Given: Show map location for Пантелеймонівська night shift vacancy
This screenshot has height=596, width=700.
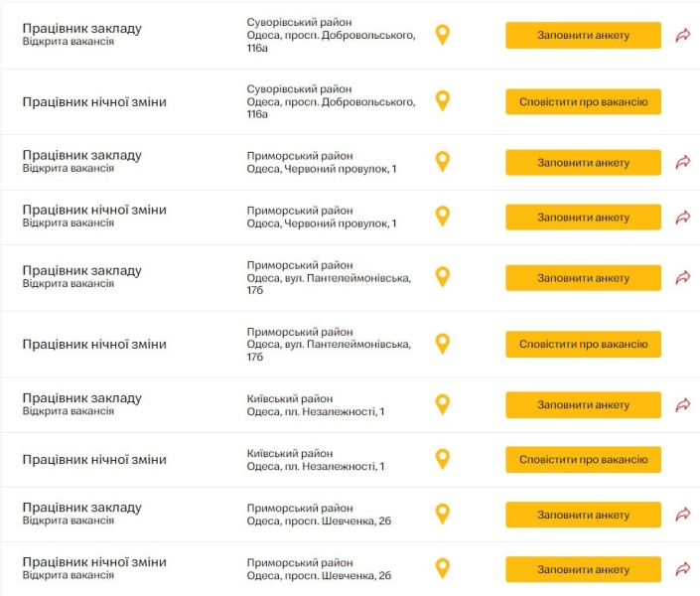Looking at the screenshot, I should [x=443, y=344].
